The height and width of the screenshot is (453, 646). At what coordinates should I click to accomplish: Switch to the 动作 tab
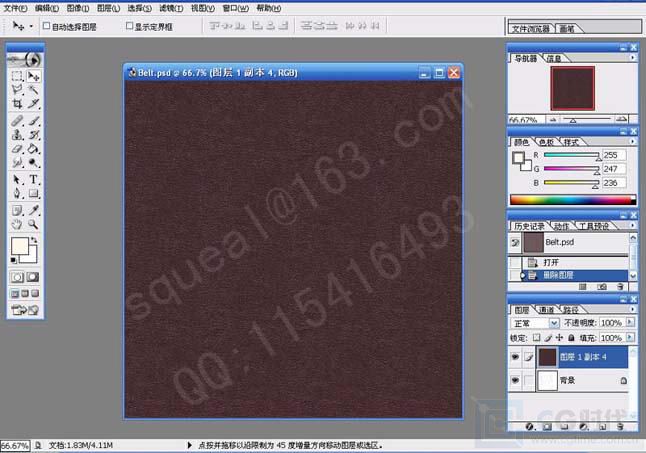[x=561, y=226]
